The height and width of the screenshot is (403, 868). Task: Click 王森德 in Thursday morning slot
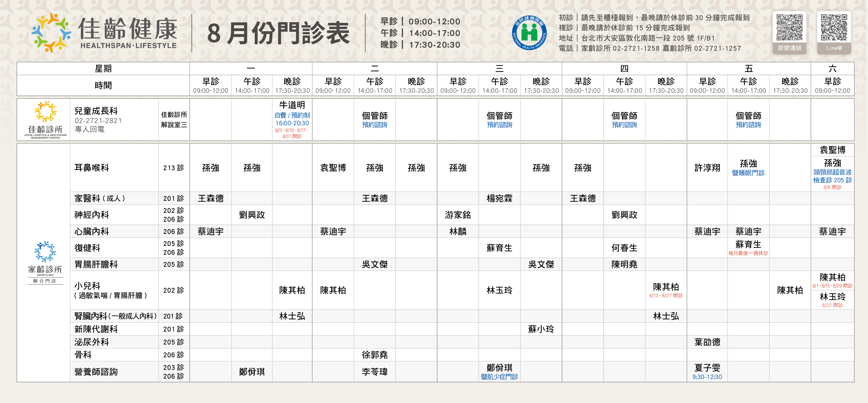(583, 198)
